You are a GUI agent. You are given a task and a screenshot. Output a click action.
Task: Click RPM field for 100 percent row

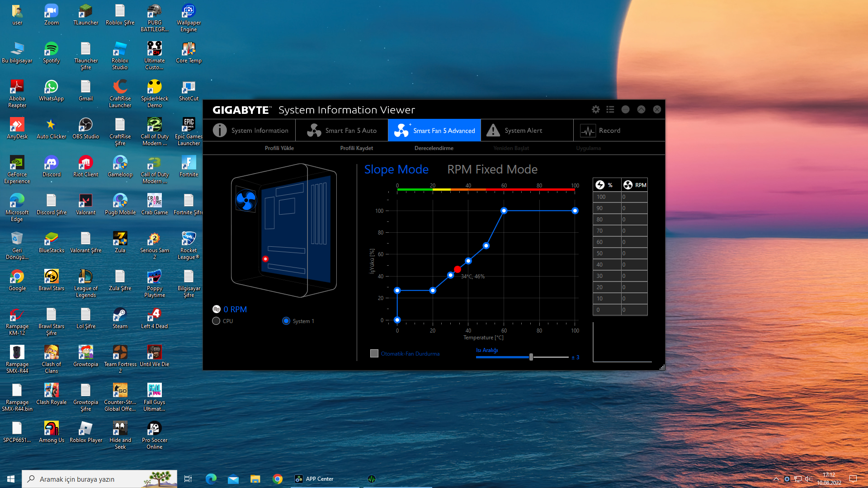coord(634,197)
